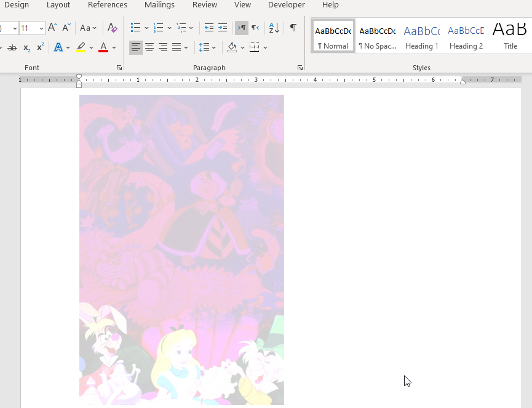Toggle superscript formatting

click(41, 47)
